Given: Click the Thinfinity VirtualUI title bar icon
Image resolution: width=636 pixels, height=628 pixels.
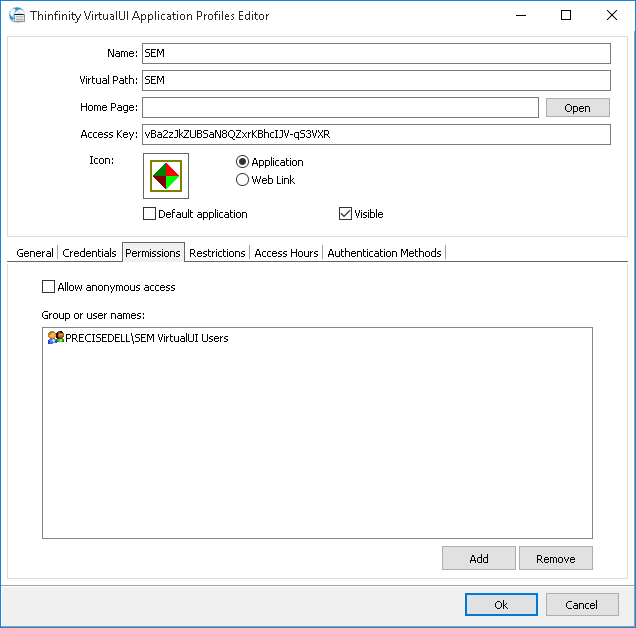Looking at the screenshot, I should [x=16, y=16].
